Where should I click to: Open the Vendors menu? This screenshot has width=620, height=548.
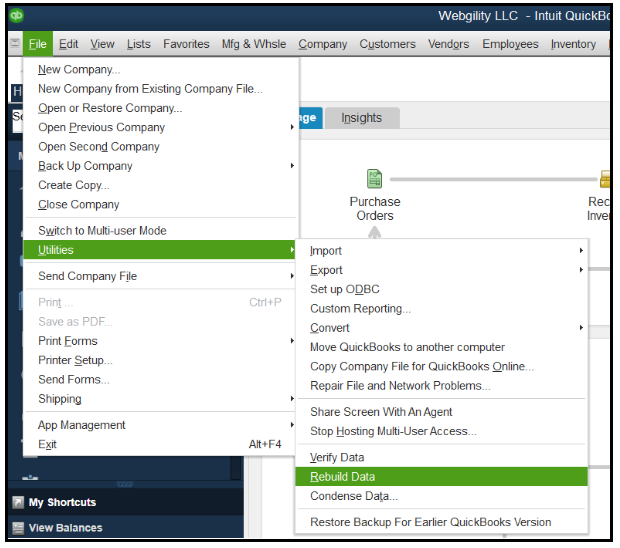[x=448, y=44]
